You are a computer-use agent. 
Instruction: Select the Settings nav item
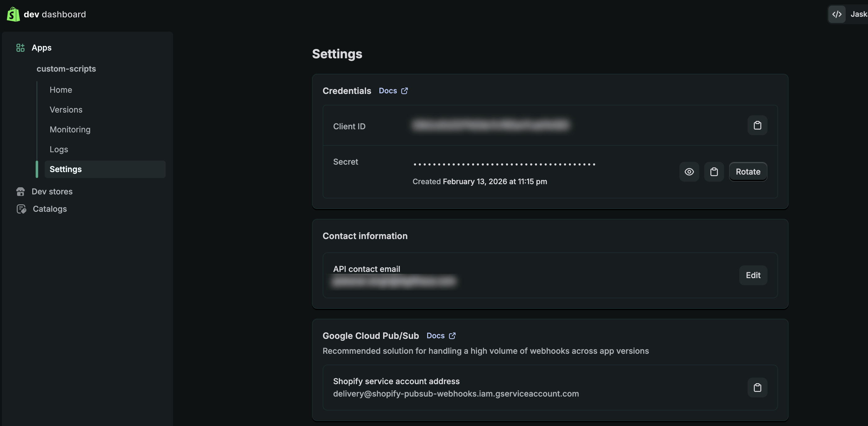tap(65, 169)
